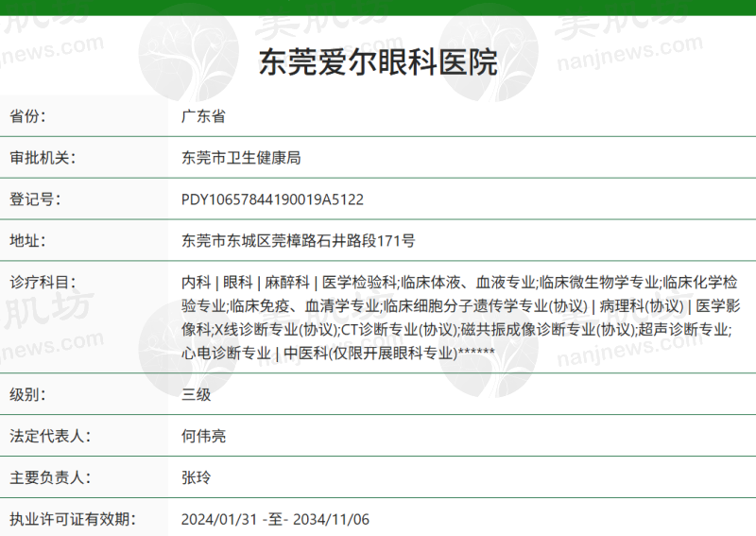Select the 法定代表人 label
This screenshot has height=536, width=756.
point(50,436)
